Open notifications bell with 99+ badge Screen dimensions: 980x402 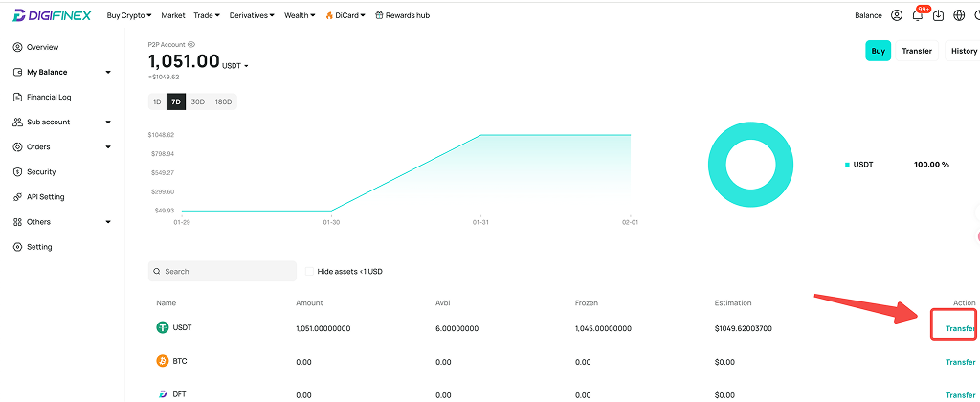pyautogui.click(x=918, y=15)
